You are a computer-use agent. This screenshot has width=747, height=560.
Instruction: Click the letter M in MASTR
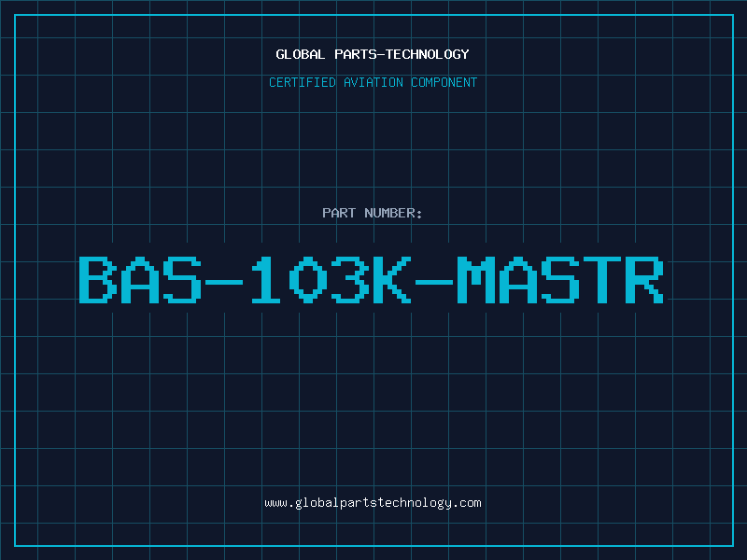tap(476, 280)
